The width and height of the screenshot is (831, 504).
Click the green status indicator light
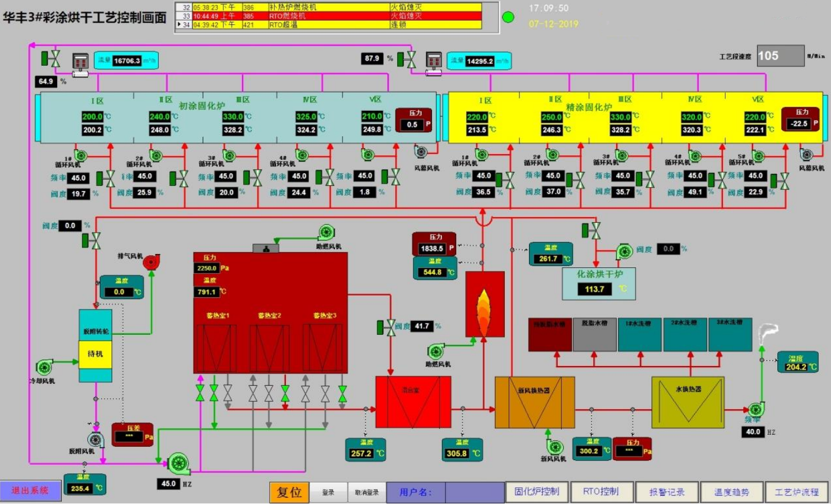508,17
